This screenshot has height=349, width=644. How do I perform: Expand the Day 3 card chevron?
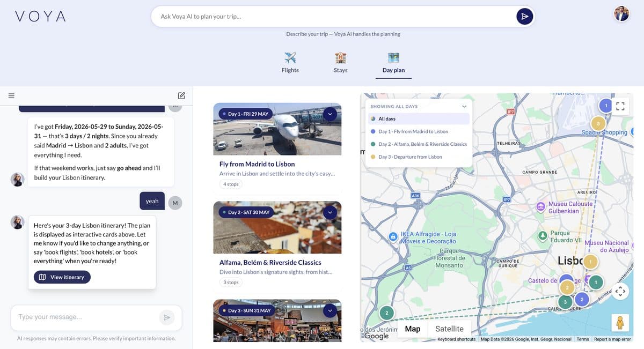[x=330, y=310]
